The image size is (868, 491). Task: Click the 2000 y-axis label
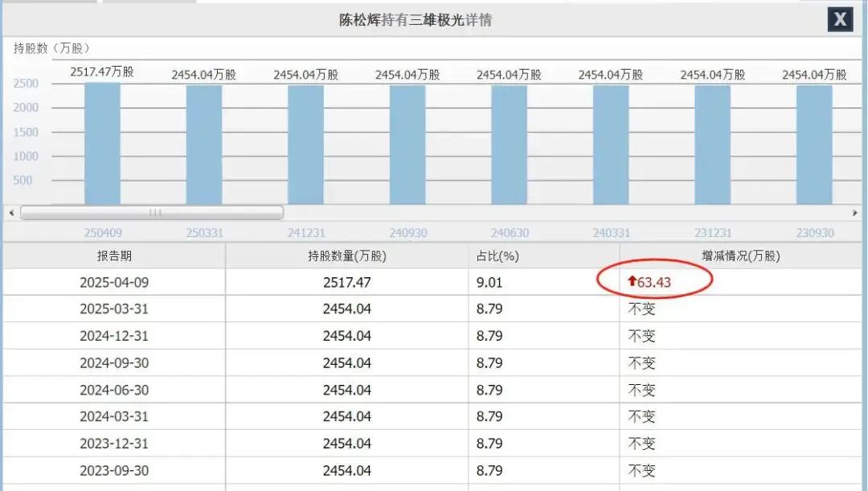26,108
